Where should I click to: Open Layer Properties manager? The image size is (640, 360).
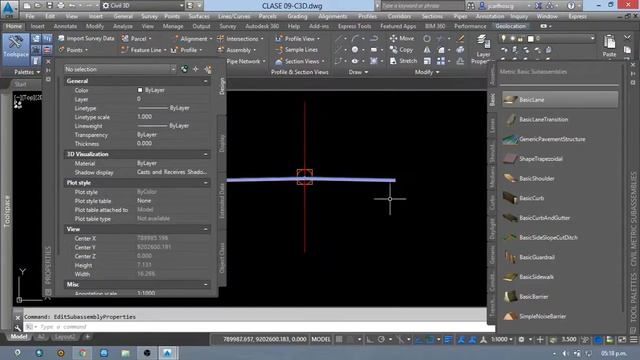coord(483,49)
